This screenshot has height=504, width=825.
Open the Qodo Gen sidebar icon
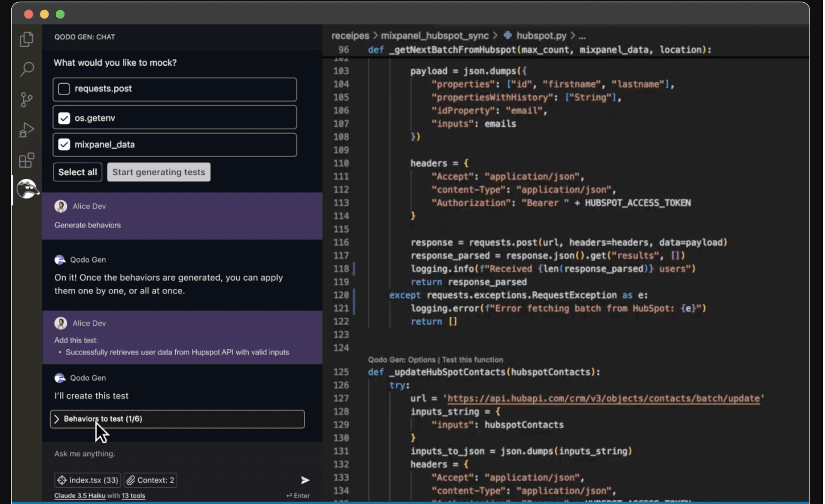tap(27, 189)
